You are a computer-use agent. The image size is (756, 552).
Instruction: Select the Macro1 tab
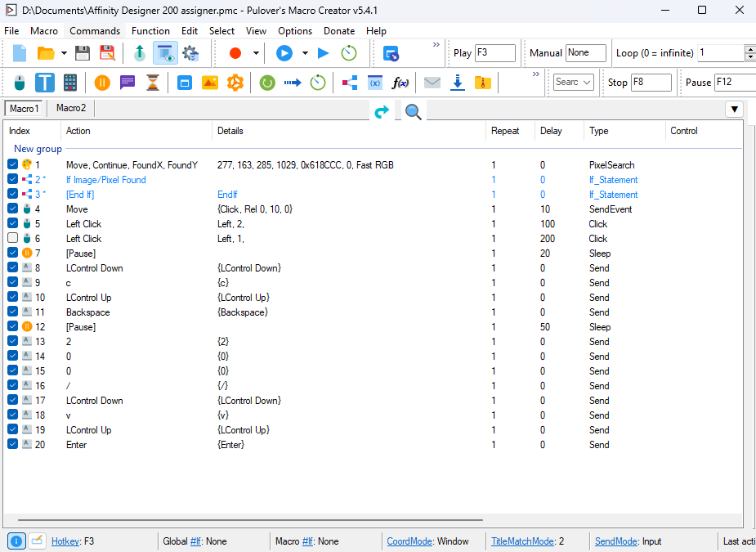click(24, 109)
